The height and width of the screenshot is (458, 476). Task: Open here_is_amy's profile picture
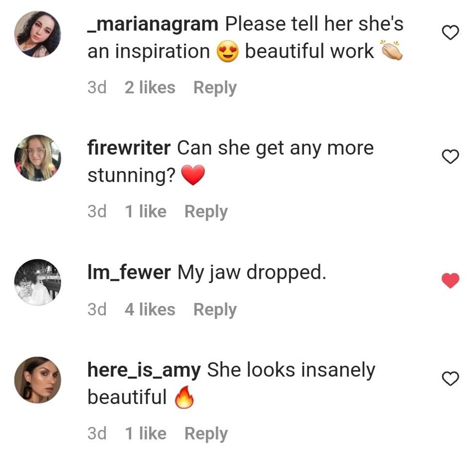38,380
